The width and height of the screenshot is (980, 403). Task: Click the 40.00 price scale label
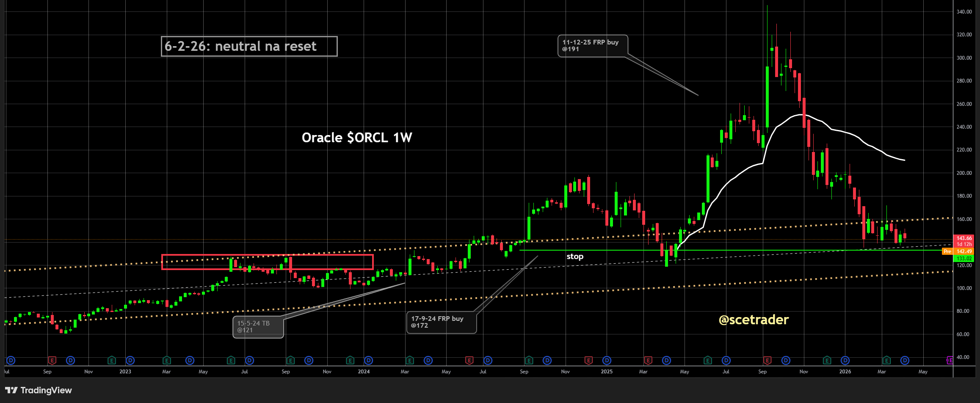pyautogui.click(x=964, y=357)
